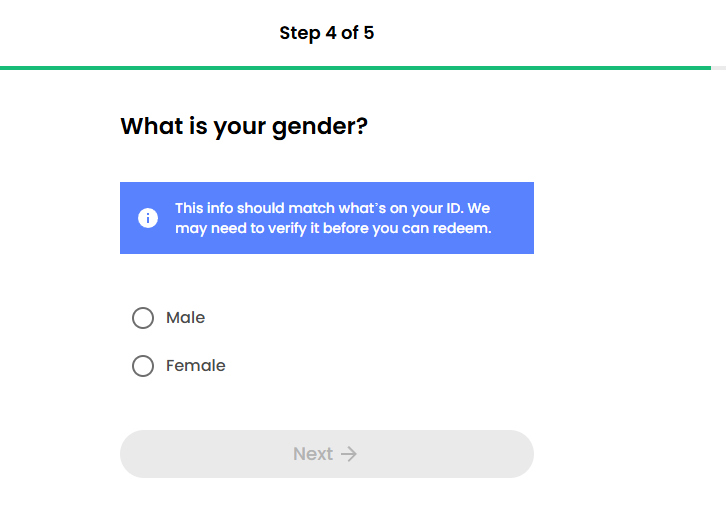Click the arrow icon on Next button

[x=349, y=454]
